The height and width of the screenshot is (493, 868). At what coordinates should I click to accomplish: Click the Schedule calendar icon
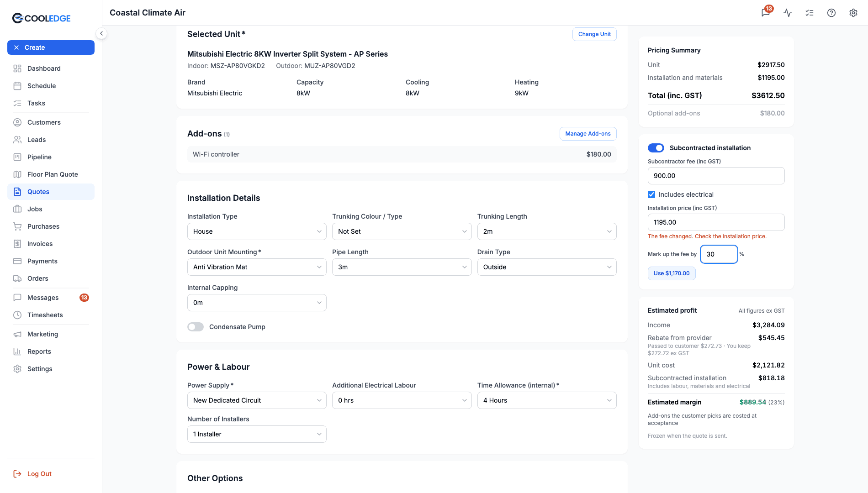coord(17,86)
